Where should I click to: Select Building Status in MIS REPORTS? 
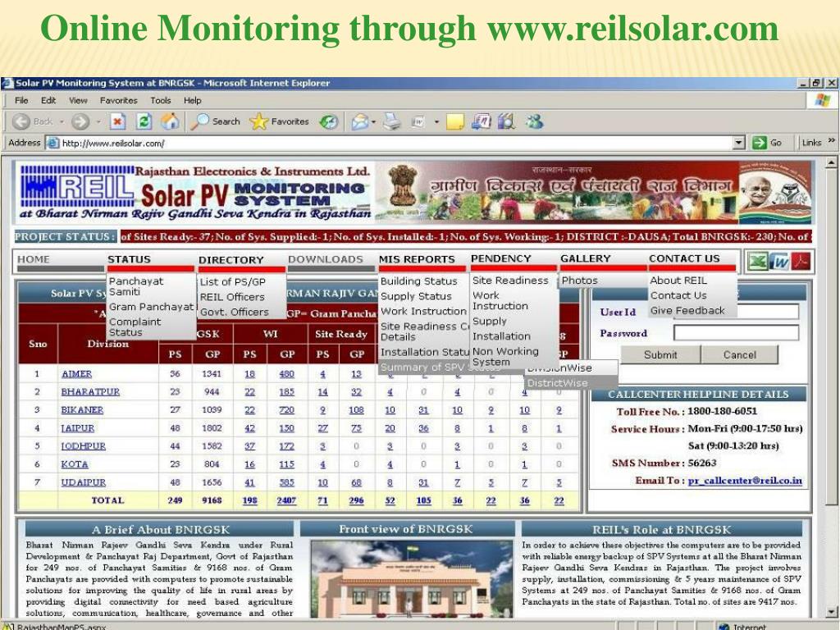click(419, 281)
